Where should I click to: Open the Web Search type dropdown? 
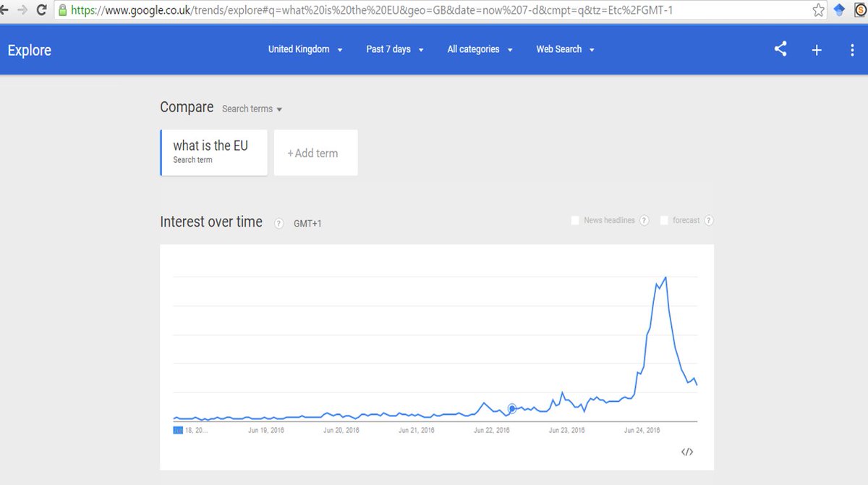coord(565,49)
